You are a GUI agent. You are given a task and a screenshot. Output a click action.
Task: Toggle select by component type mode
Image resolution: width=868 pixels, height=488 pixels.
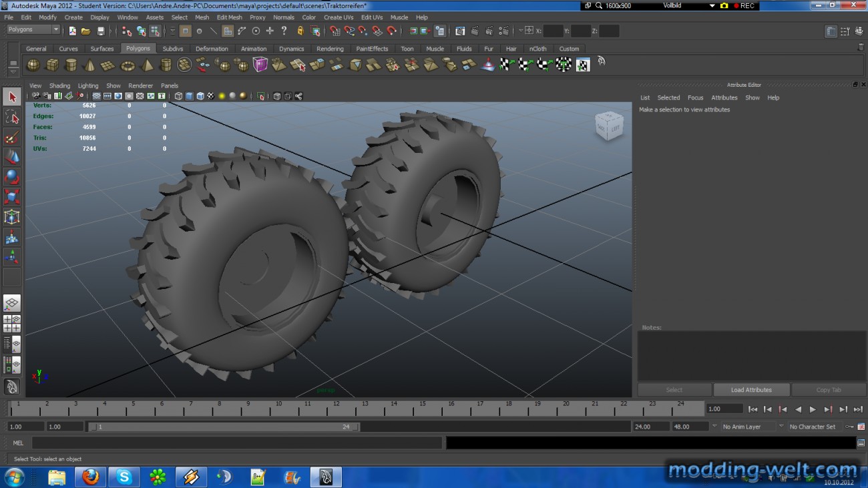click(155, 31)
